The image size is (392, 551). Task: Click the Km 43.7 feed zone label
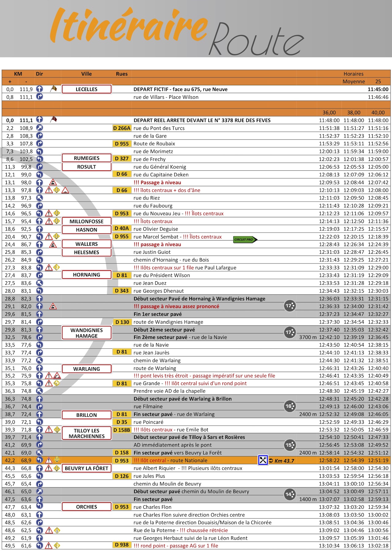[284, 461]
